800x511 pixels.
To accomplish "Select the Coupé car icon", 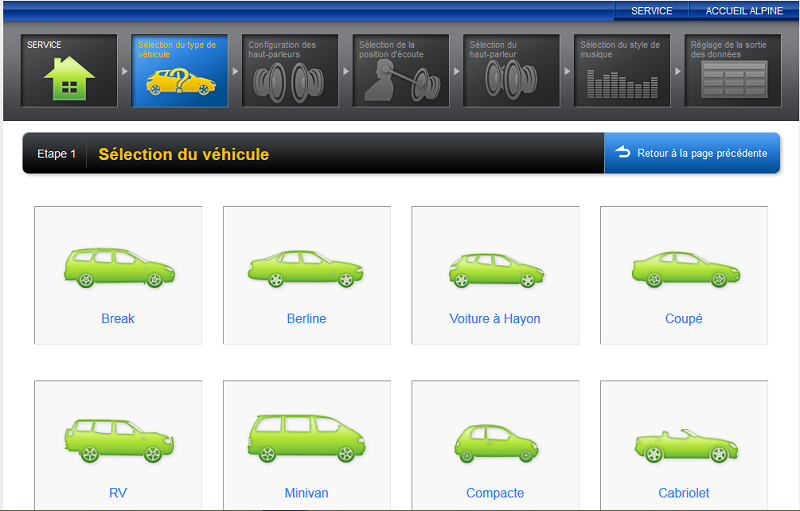I will click(683, 267).
